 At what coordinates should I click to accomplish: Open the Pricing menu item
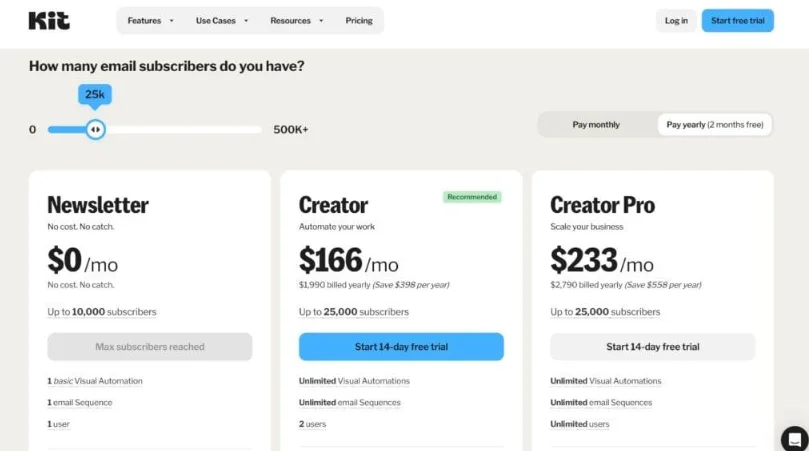[359, 21]
